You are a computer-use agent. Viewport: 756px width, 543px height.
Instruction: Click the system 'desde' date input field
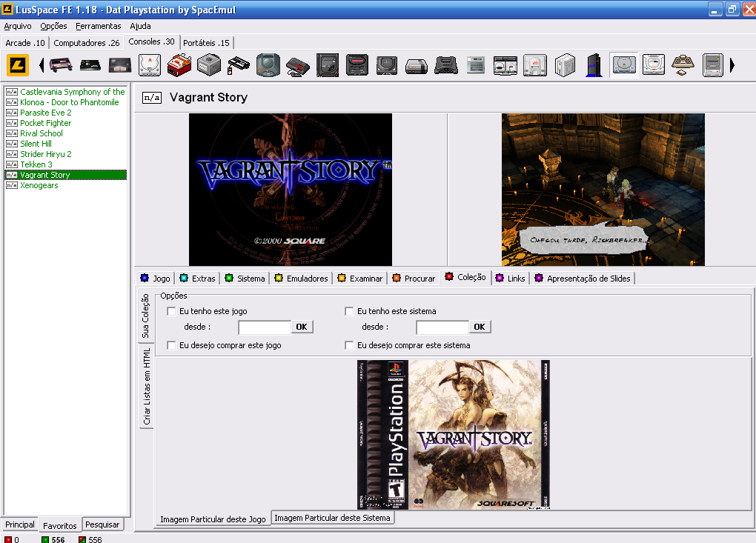(442, 327)
